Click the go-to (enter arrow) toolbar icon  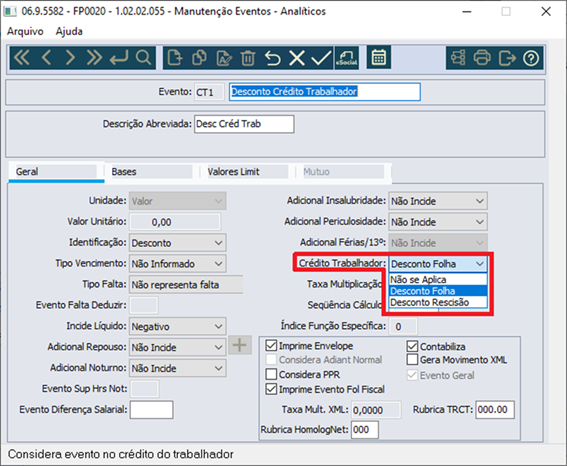pos(119,57)
